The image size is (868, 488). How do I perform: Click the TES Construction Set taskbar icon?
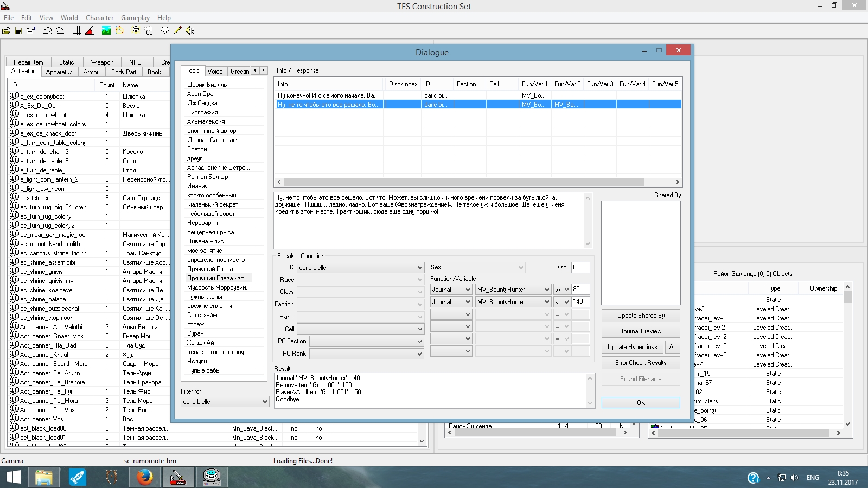point(177,477)
